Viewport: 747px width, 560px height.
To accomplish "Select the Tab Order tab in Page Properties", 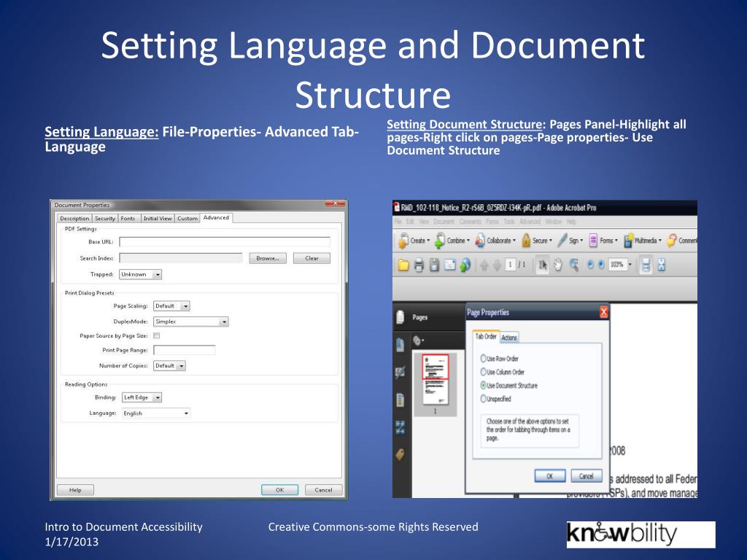I will point(486,336).
